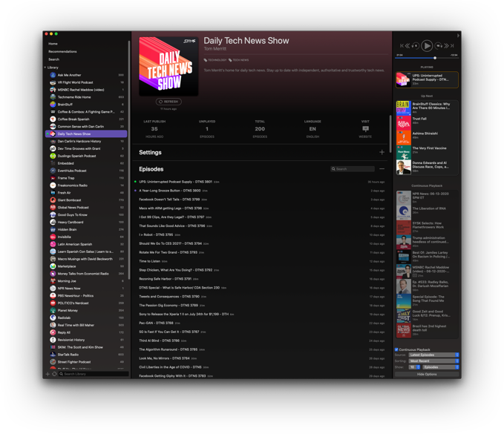Open the Sorting dropdown (Most Recent)
The height and width of the screenshot is (434, 504).
tap(433, 361)
